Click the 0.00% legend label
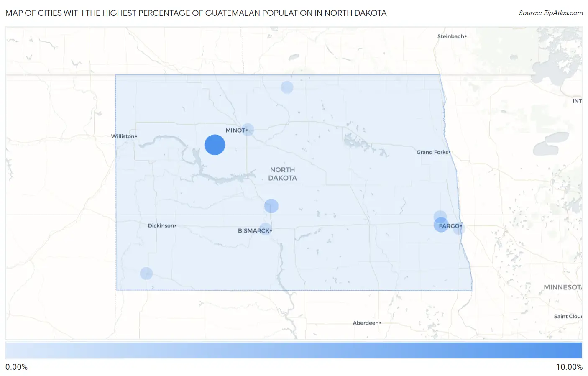The width and height of the screenshot is (588, 376). point(17,367)
